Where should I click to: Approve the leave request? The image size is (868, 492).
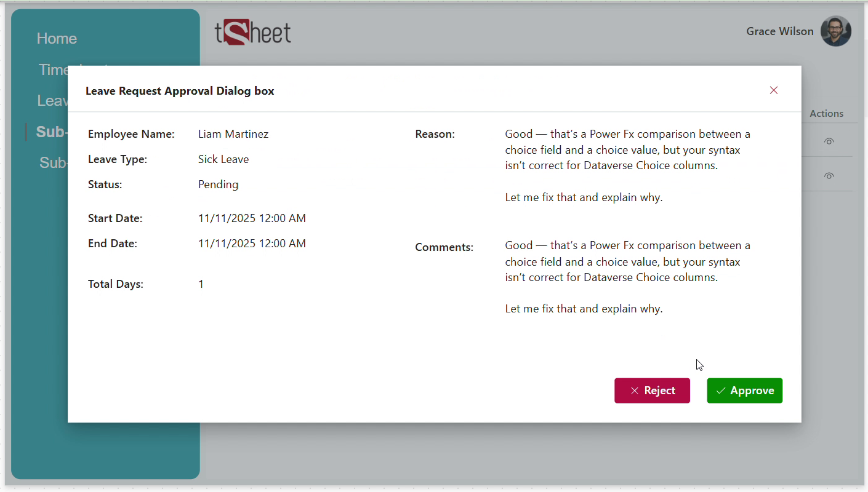744,391
